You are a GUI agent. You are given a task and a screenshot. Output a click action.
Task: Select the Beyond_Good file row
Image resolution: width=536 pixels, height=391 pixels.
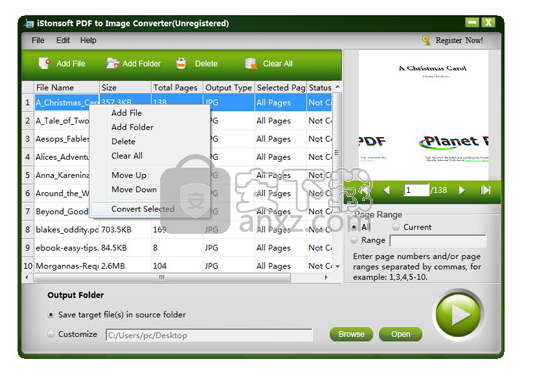tap(178, 211)
